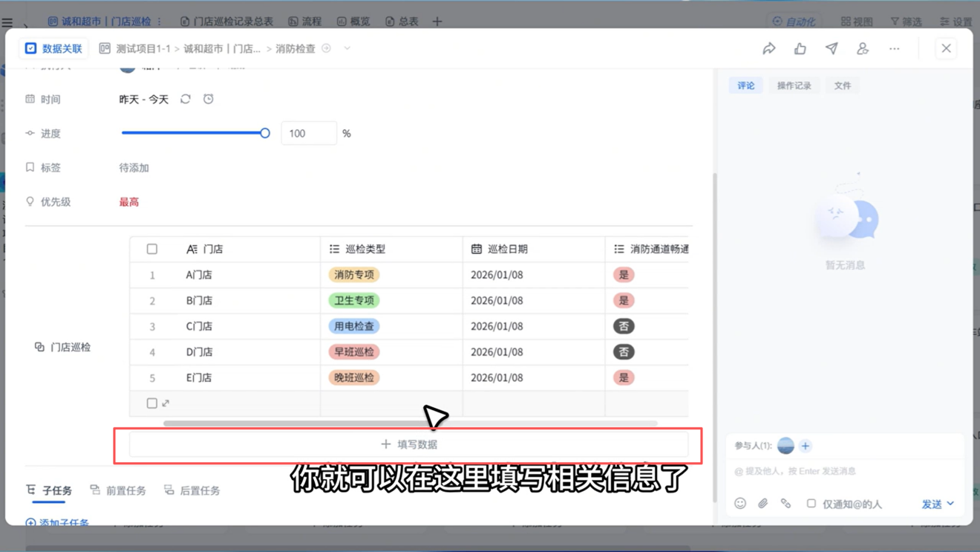The image size is (980, 552).
Task: Toggle the select-all checkbox in table header
Action: [152, 249]
